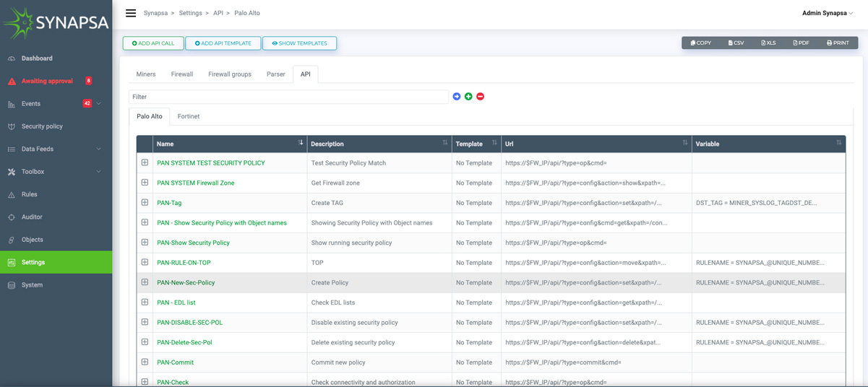Click the Synapsa logo
Screen dimensions: 868x387
tap(56, 23)
